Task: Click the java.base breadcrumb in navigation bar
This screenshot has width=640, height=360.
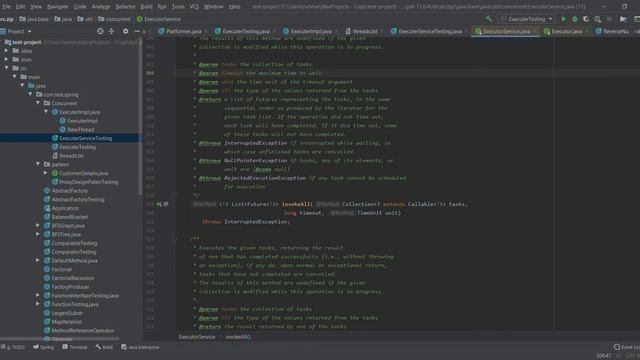Action: [34, 19]
